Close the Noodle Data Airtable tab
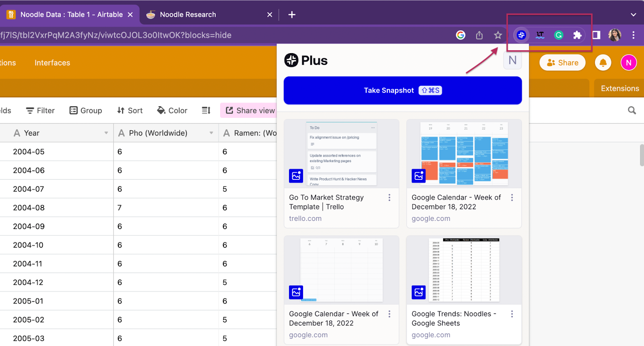This screenshot has height=346, width=644. tap(130, 14)
